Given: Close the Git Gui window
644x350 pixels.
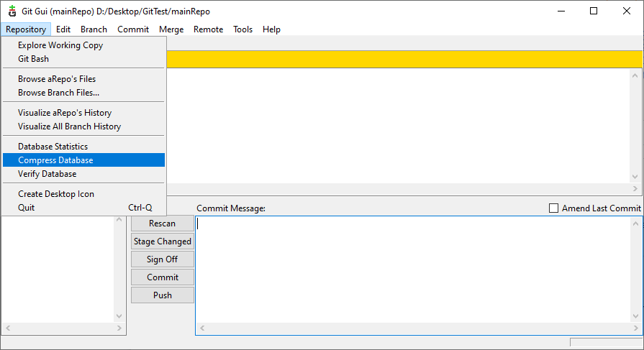Looking at the screenshot, I should [626, 11].
